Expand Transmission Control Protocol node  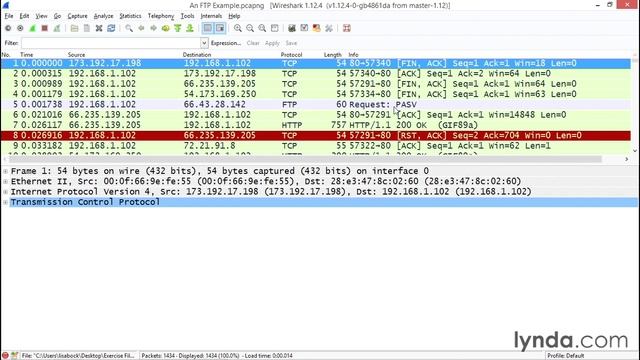(x=5, y=202)
